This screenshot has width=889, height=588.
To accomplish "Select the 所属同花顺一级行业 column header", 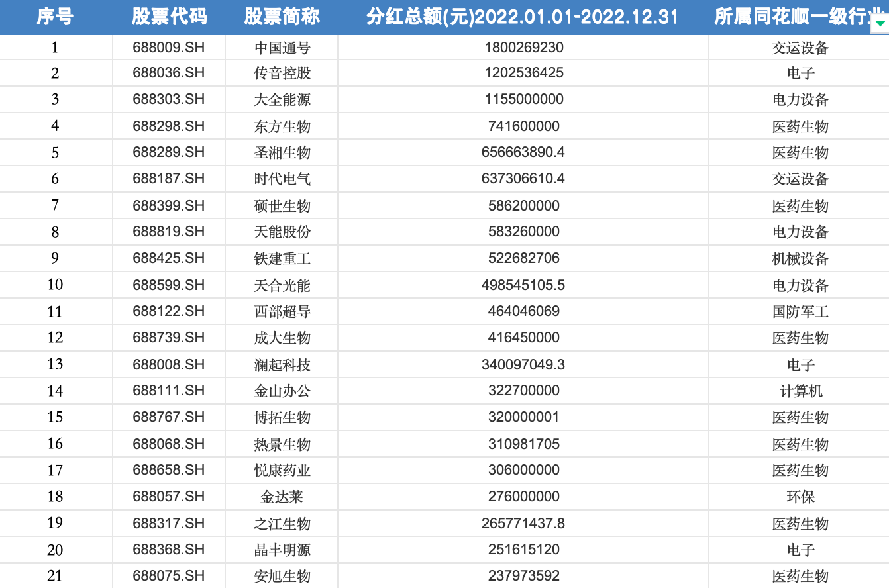I will tap(799, 17).
